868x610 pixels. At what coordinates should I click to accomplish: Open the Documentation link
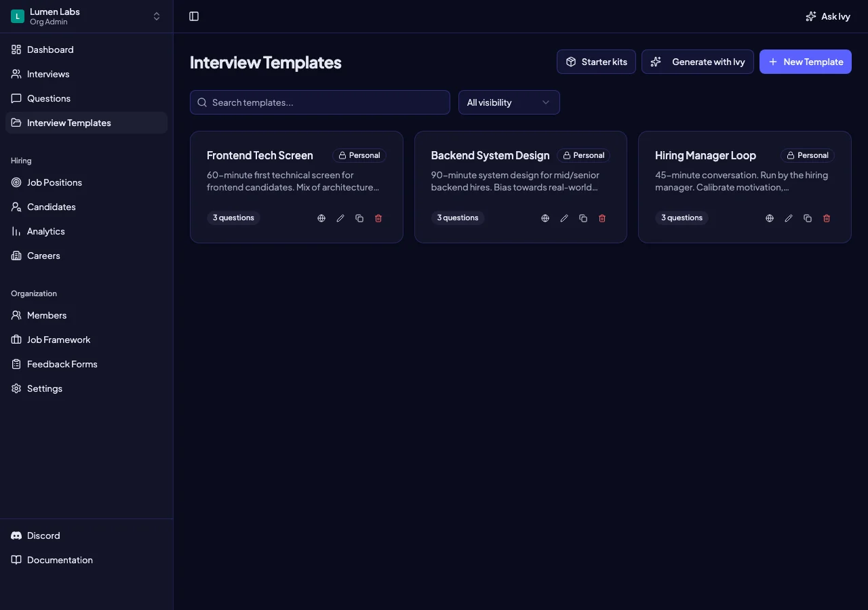click(86, 560)
